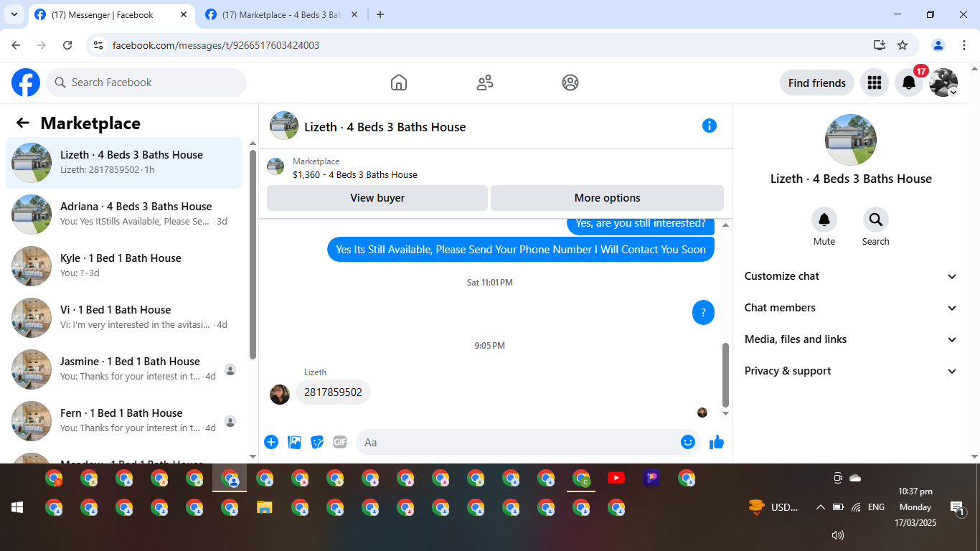This screenshot has height=551, width=980.
Task: Choose a sticker from the composer
Action: pyautogui.click(x=317, y=442)
